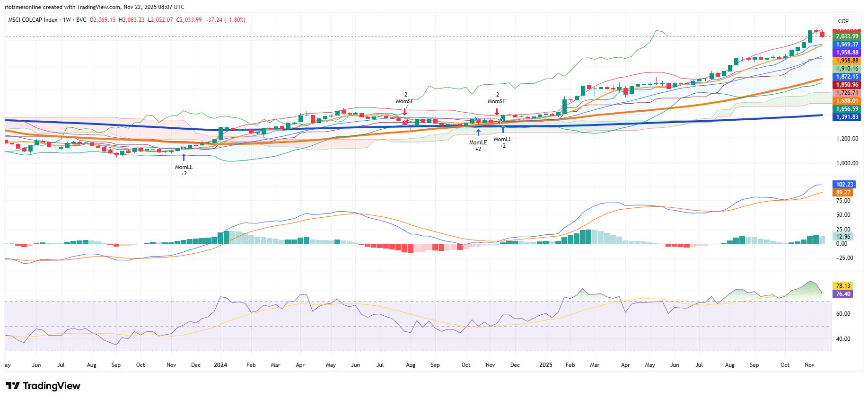
Task: Click the red MomSE arrow near November 2024
Action: 496,111
